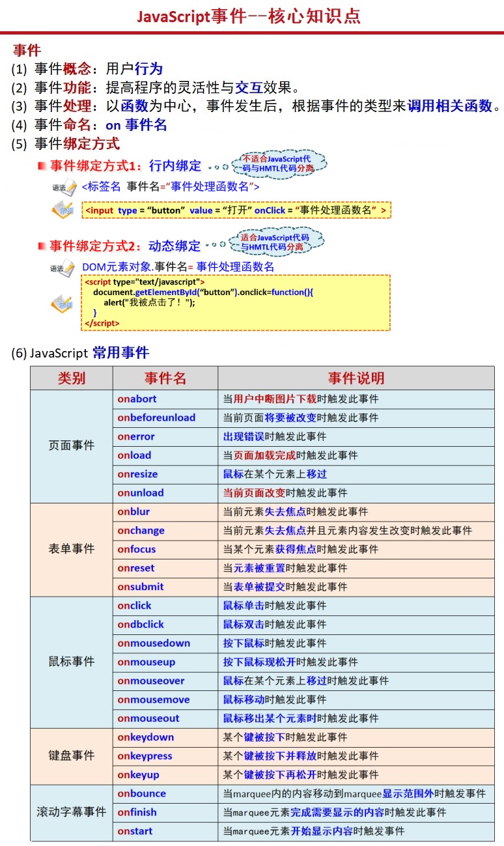This screenshot has height=846, width=504.
Task: Click the description 某个键被按下并释放时触发此事件
Action: 301,756
